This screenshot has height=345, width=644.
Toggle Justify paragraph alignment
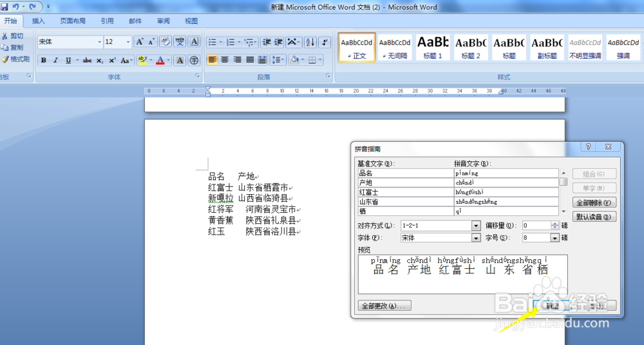tap(250, 60)
